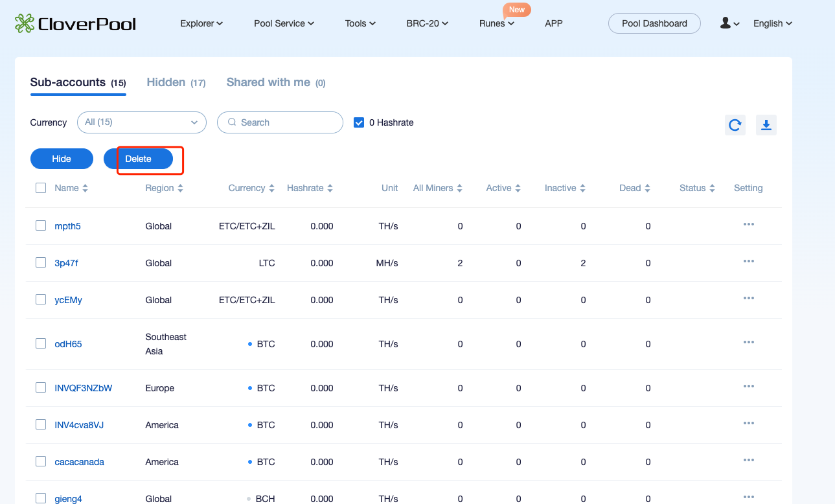Open settings dots for gieng4

click(x=749, y=497)
